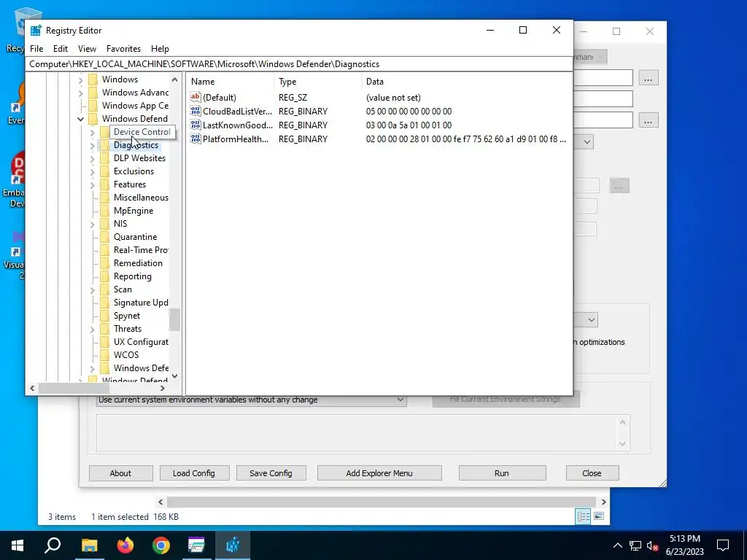Open the Windows Start menu
The image size is (747, 560).
[x=18, y=545]
